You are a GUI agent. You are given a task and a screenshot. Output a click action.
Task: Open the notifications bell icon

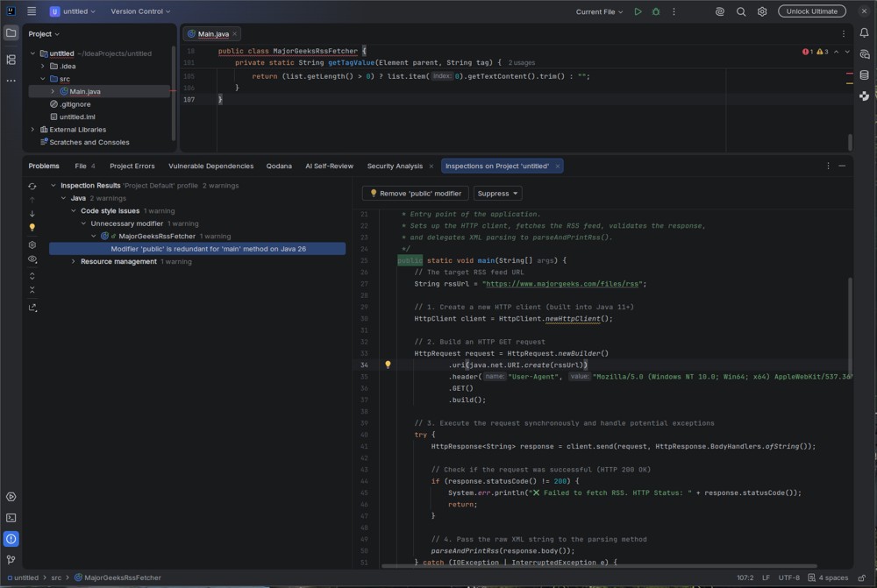[864, 33]
